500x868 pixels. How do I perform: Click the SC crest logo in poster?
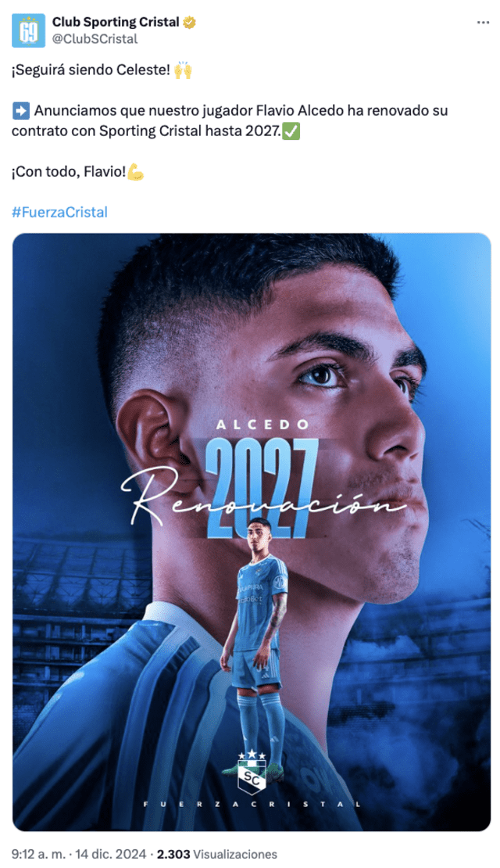[x=252, y=772]
